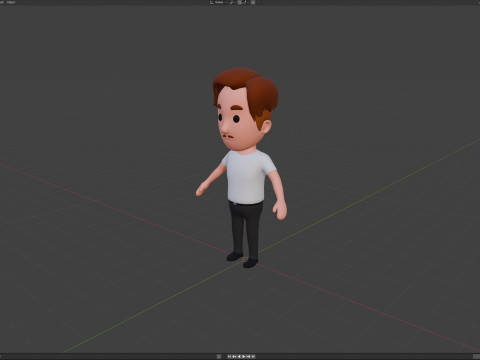Jump to the next keyframe
The image size is (480, 360).
point(248,356)
